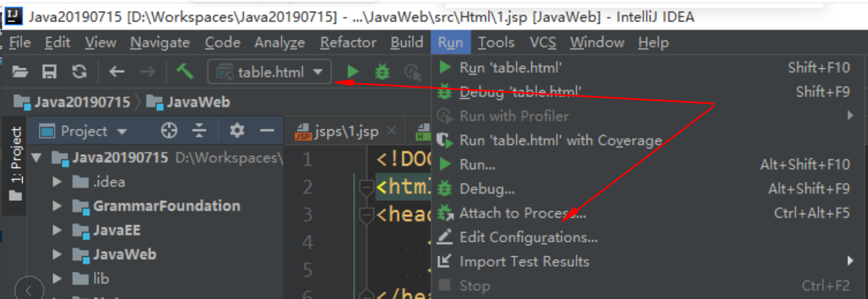
Task: Open the Window menu
Action: coord(597,43)
